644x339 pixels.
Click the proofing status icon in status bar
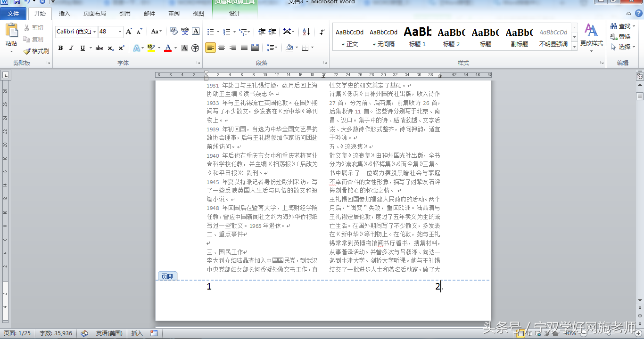[84, 333]
